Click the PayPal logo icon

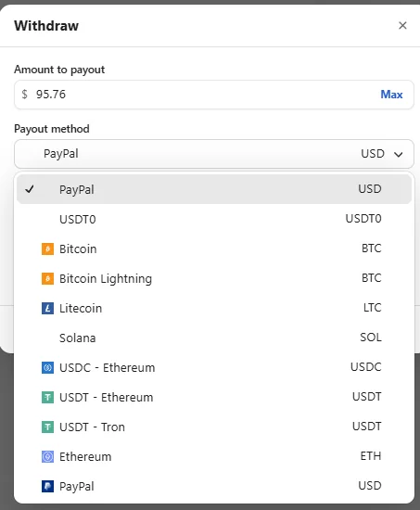(x=47, y=487)
